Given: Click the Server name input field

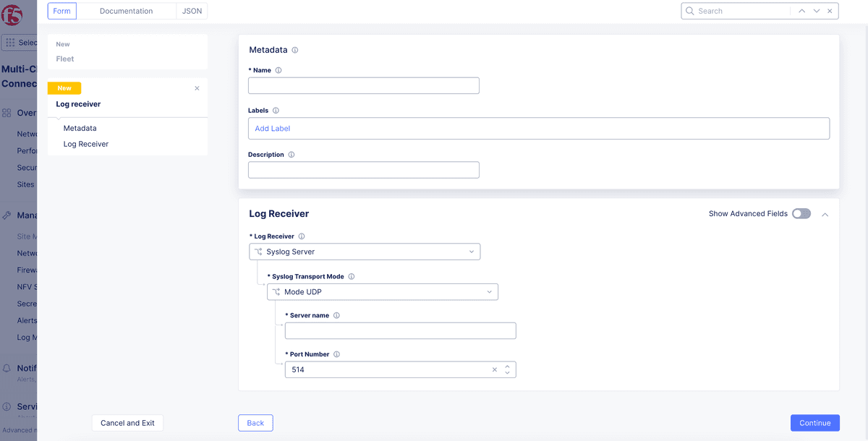Looking at the screenshot, I should 400,331.
